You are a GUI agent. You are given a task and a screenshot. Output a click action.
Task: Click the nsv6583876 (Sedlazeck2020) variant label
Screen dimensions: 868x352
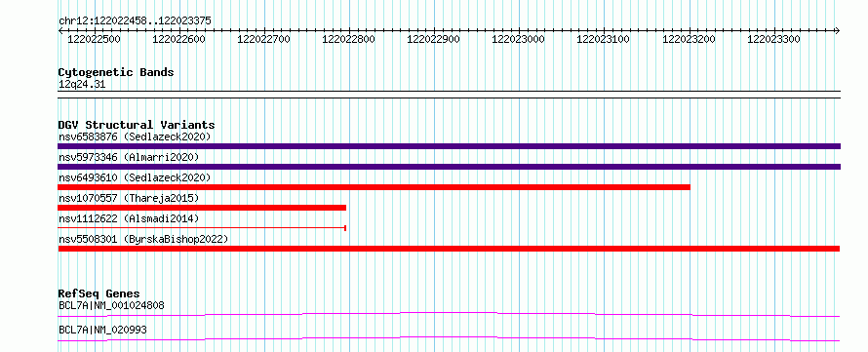[135, 137]
